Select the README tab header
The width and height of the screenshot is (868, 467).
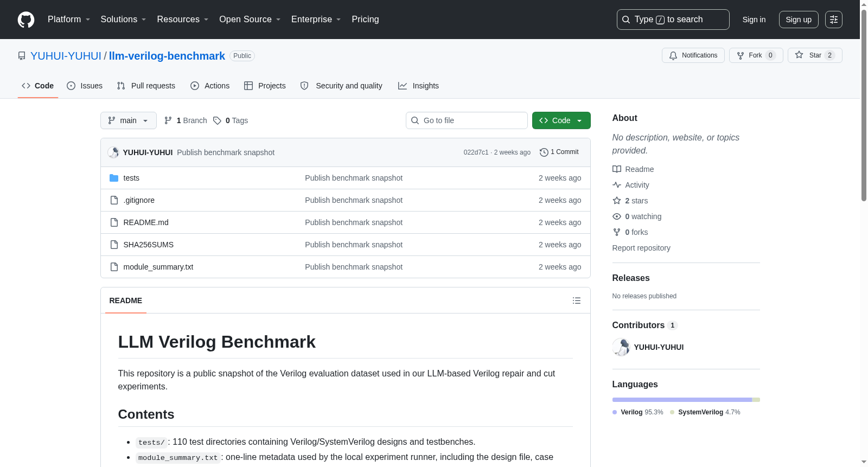126,300
